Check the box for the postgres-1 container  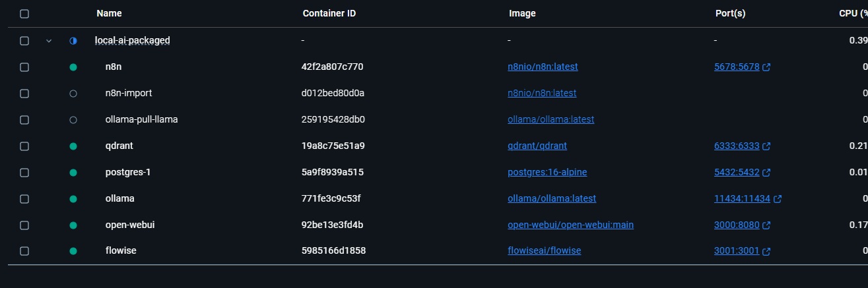tap(24, 173)
